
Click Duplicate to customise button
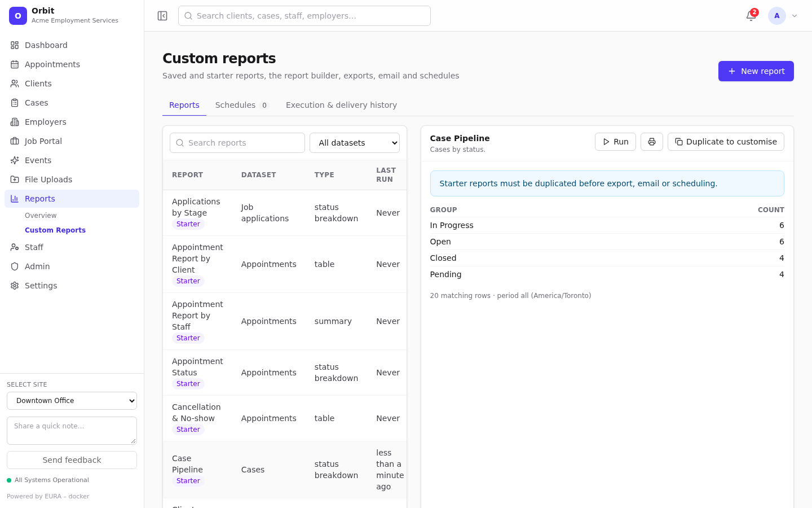(x=726, y=142)
